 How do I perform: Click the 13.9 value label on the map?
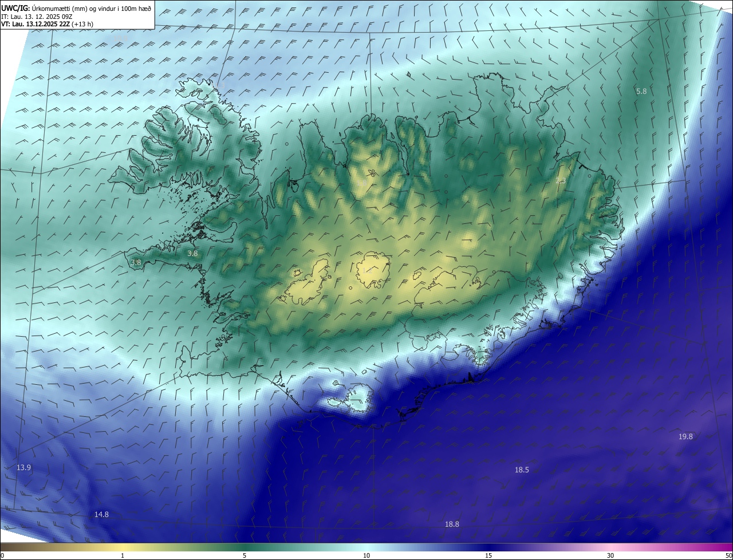(23, 467)
